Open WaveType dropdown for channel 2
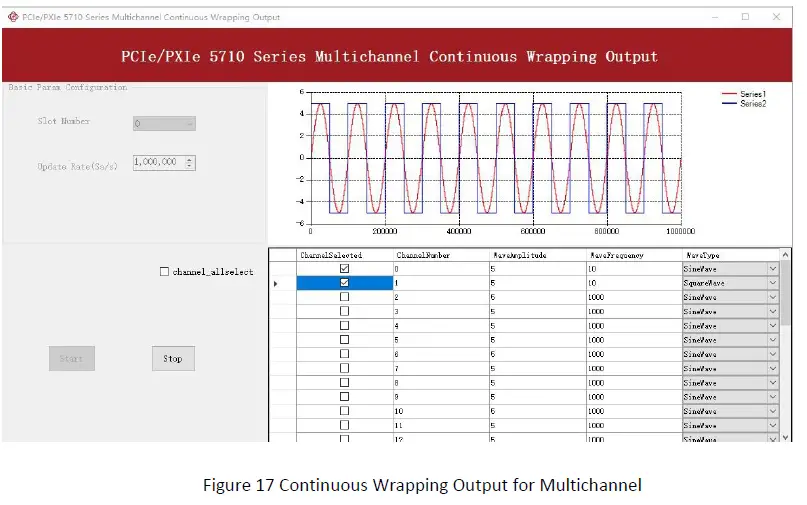807x505 pixels. pos(773,297)
